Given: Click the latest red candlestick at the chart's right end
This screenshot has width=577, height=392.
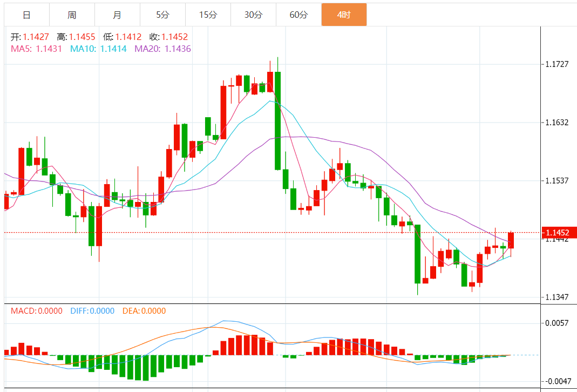Looking at the screenshot, I should point(511,240).
